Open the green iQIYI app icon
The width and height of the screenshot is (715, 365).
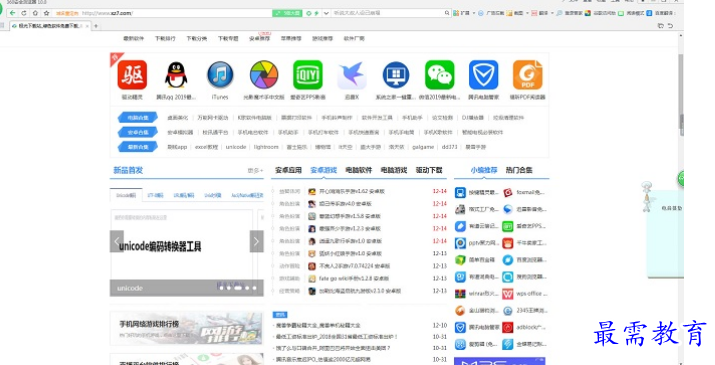[x=308, y=75]
